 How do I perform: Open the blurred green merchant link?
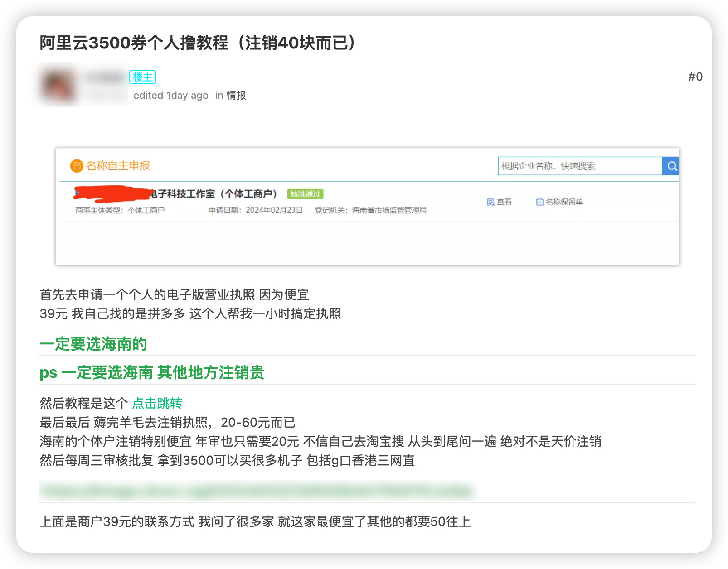[x=258, y=491]
